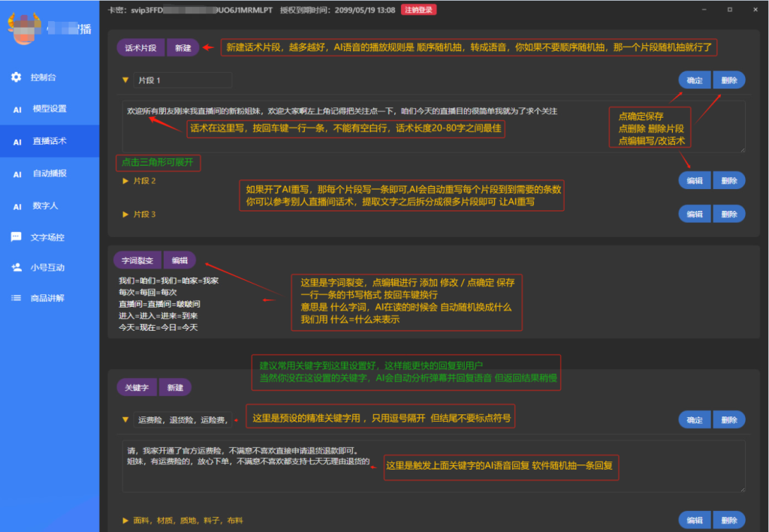Image resolution: width=769 pixels, height=532 pixels.
Task: Click 删除 for the 运费险 keyword group
Action: coord(728,419)
